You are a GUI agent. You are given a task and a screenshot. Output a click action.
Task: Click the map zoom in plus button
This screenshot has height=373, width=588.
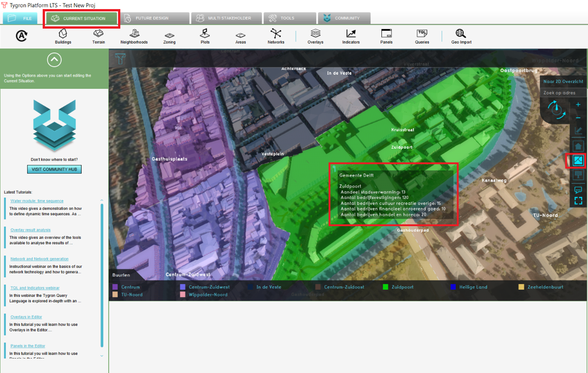[578, 104]
